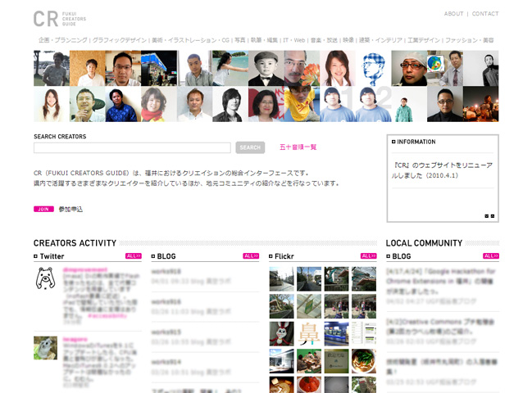
Task: Select the 工業デザイン category
Action: click(424, 40)
